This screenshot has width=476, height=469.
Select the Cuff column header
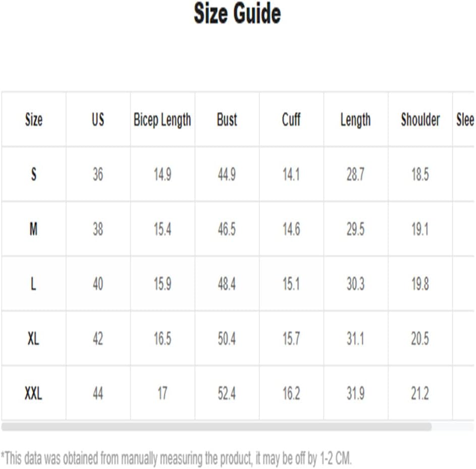pyautogui.click(x=291, y=119)
